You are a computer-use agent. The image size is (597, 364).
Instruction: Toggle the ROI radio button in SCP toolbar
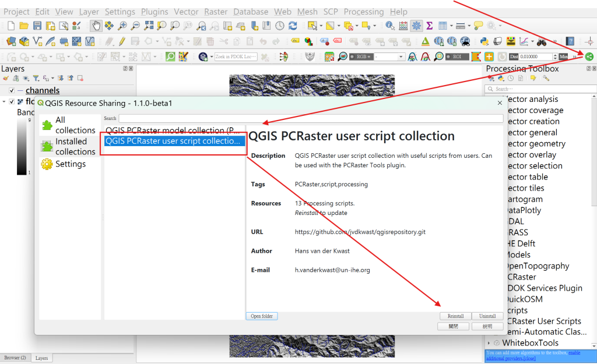448,56
